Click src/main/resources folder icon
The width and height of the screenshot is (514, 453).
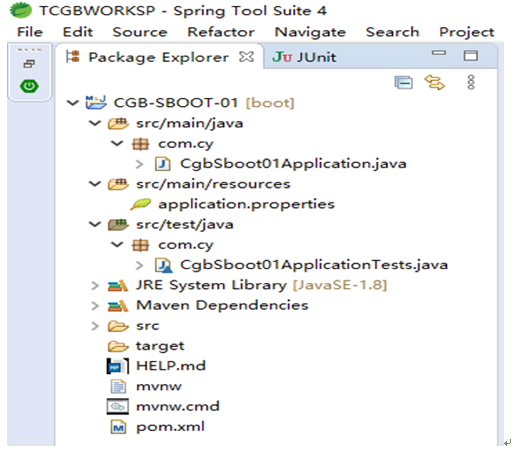(x=118, y=184)
